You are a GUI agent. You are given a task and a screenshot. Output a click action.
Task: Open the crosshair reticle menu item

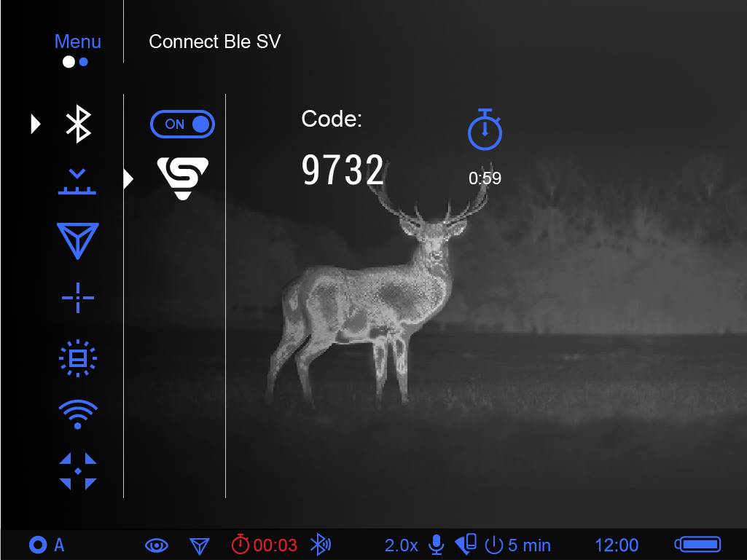pyautogui.click(x=77, y=298)
